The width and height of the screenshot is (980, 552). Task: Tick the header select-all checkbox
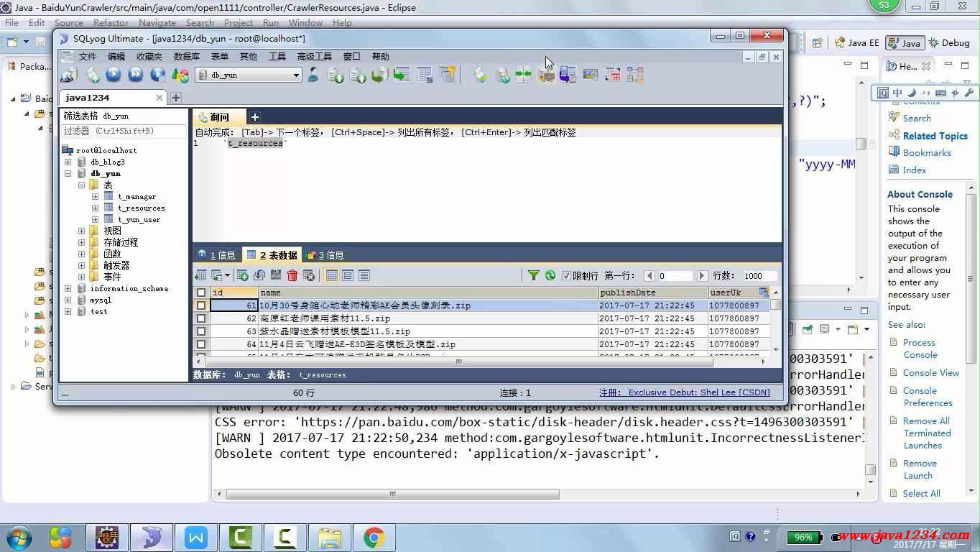coord(201,293)
